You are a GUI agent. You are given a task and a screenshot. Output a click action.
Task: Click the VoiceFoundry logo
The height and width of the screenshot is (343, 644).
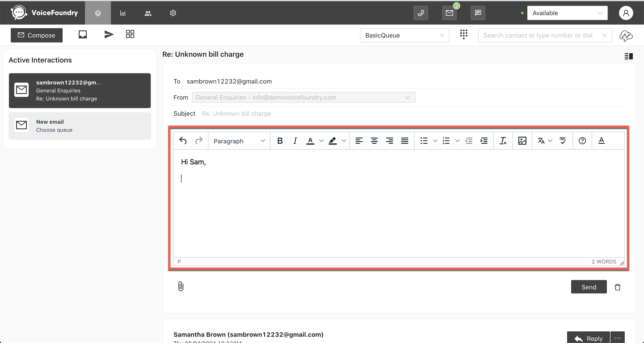[x=44, y=13]
